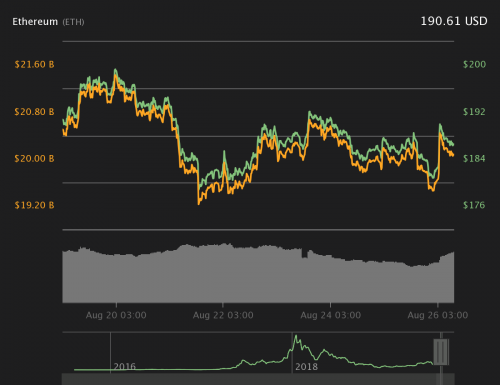This screenshot has height=385, width=500.
Task: Click the $19.20 B market cap label
Action: [34, 205]
